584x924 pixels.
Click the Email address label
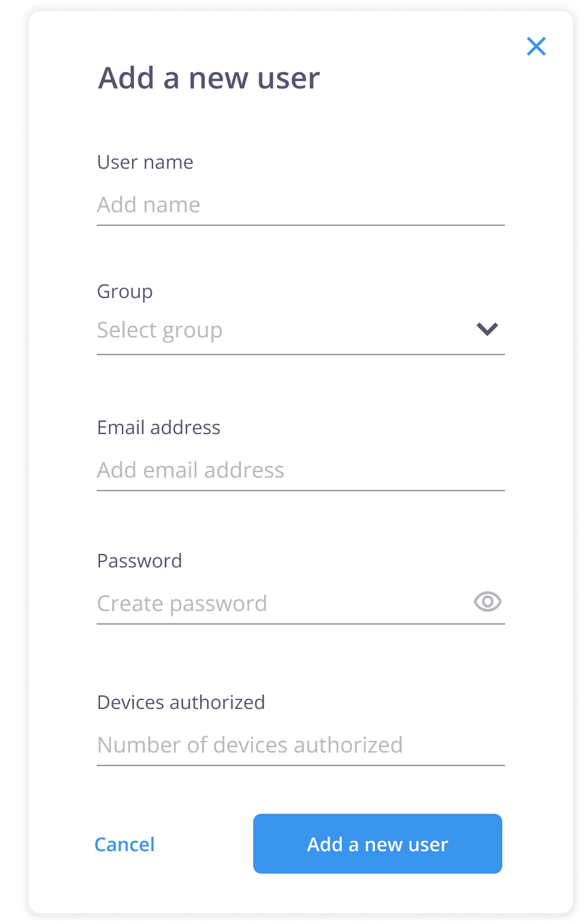[x=159, y=427]
